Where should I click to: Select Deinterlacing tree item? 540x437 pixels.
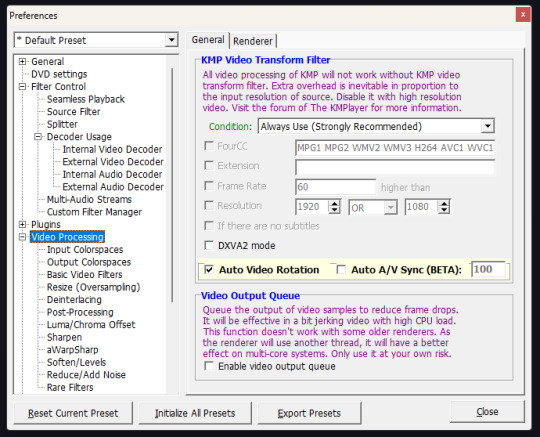tap(74, 300)
